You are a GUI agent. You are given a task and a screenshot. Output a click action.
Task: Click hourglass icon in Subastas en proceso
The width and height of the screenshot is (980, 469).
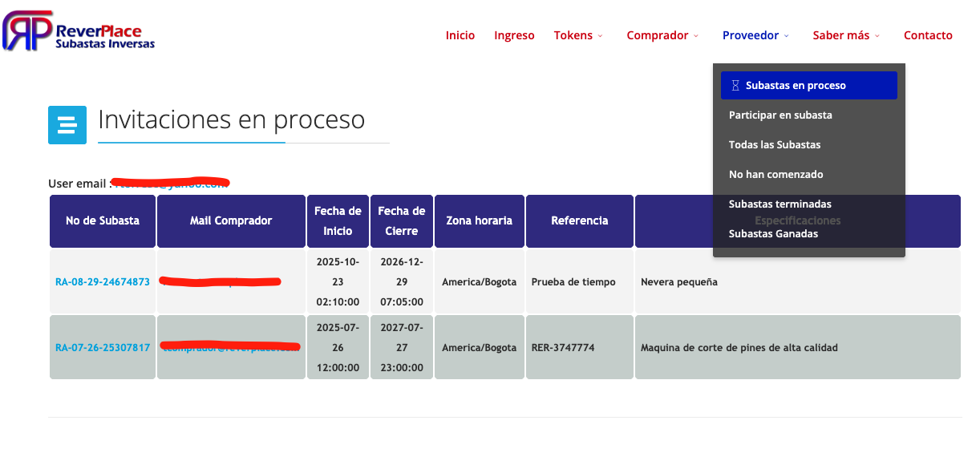tap(735, 86)
